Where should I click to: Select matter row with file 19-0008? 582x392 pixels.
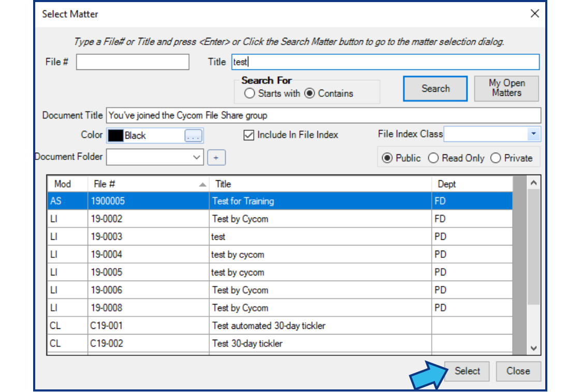(280, 308)
